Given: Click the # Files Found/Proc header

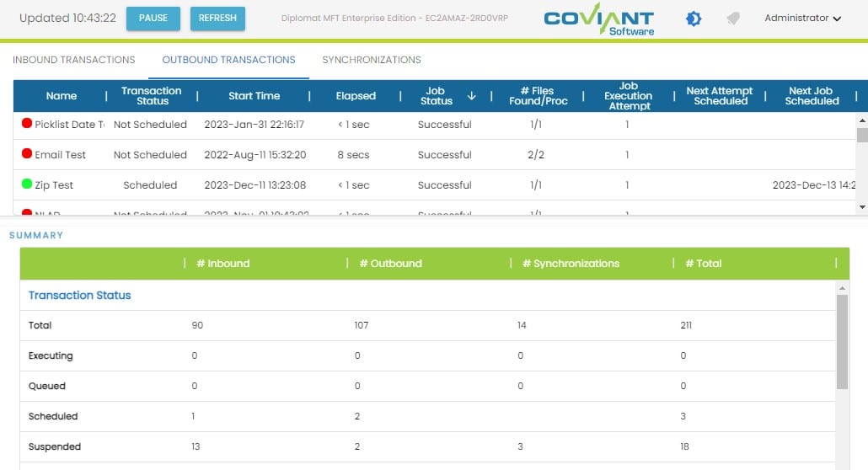Looking at the screenshot, I should pos(538,96).
